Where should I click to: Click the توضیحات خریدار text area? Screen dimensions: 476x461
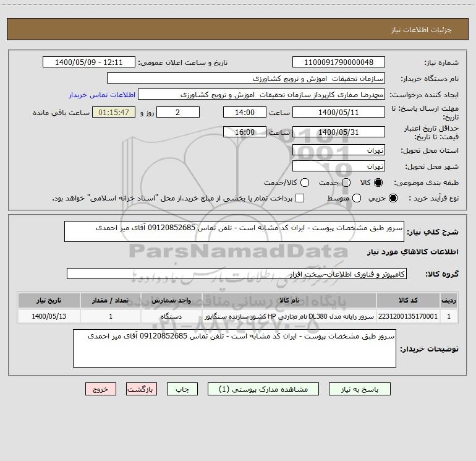[x=234, y=348]
